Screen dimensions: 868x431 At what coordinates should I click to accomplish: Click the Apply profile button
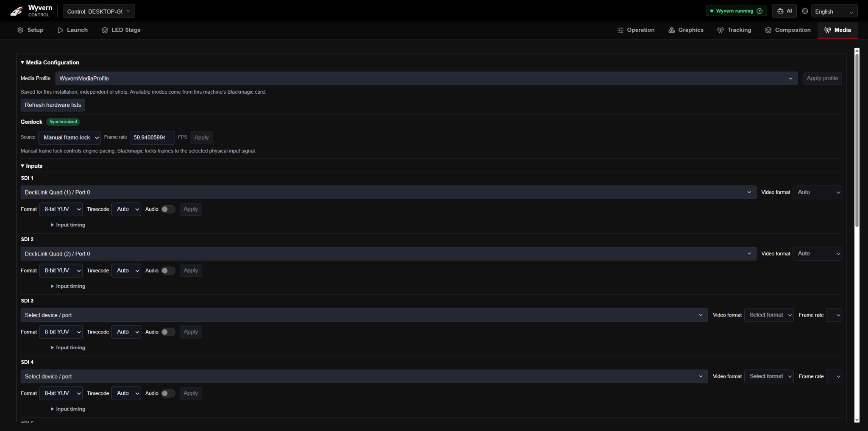pyautogui.click(x=822, y=78)
